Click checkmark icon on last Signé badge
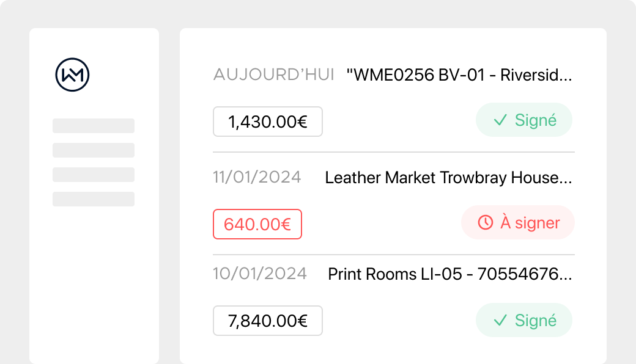 (500, 321)
